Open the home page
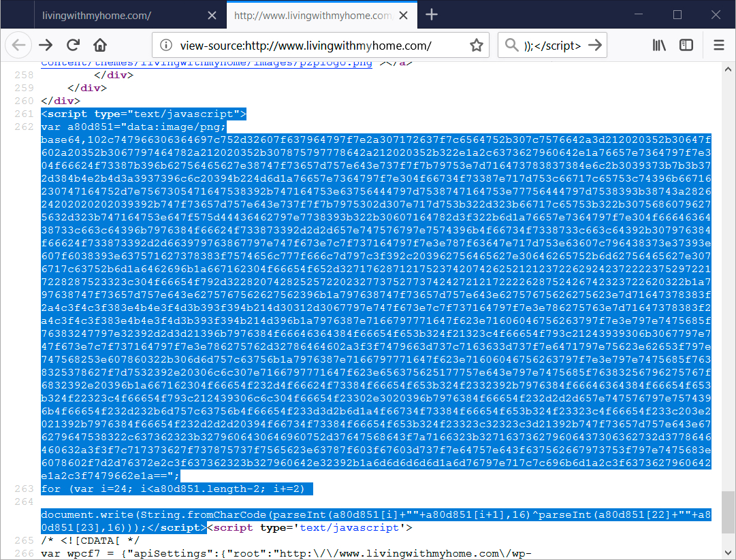736x560 pixels. [100, 46]
